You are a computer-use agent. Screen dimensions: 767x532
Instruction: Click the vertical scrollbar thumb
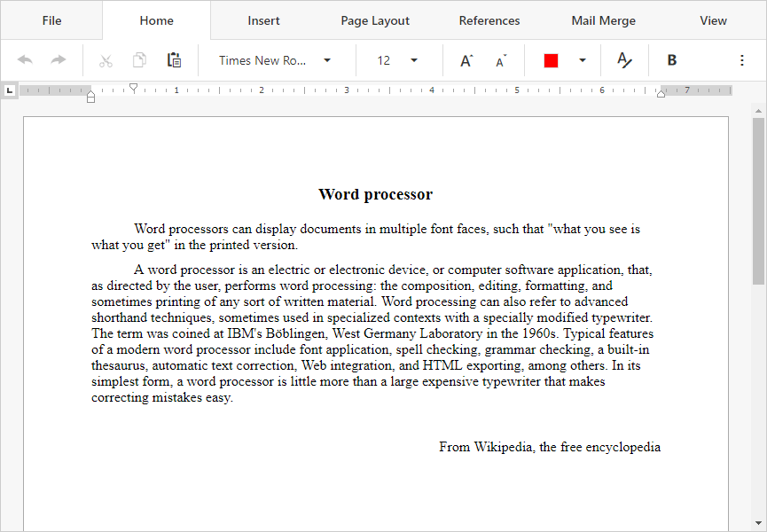coord(759,200)
